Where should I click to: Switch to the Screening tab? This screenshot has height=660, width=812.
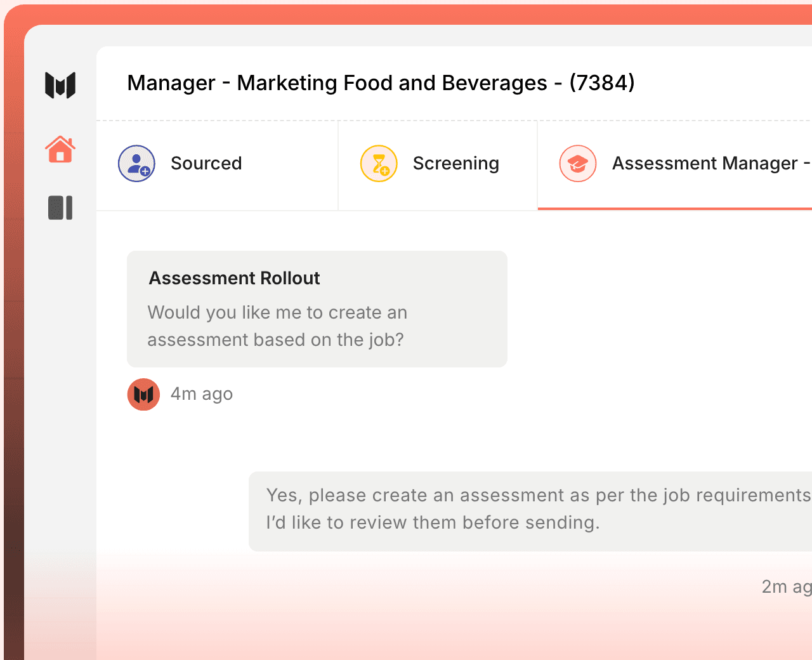pos(438,166)
